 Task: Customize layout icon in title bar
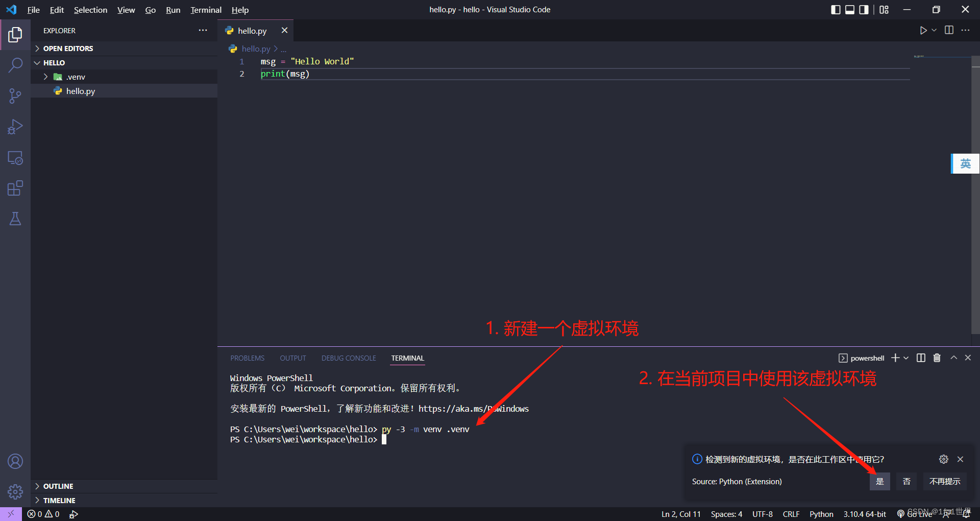[884, 10]
